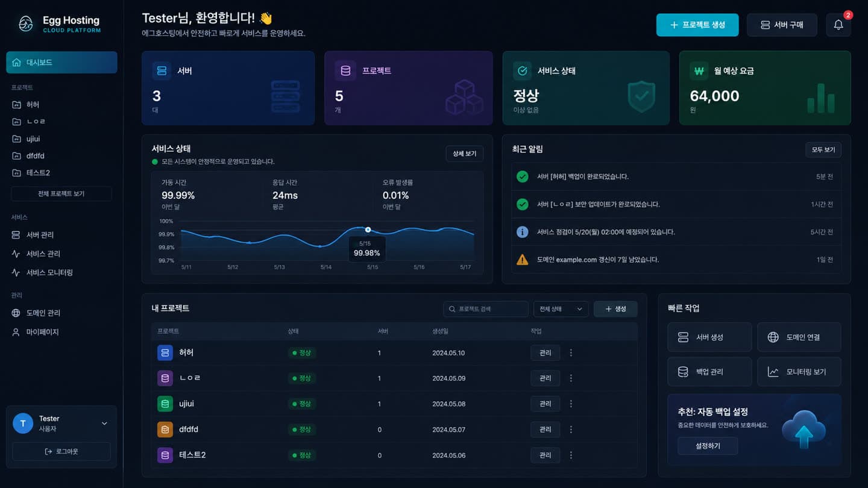The width and height of the screenshot is (868, 488).
Task: Click the 서버 구매 button
Action: [x=782, y=25]
